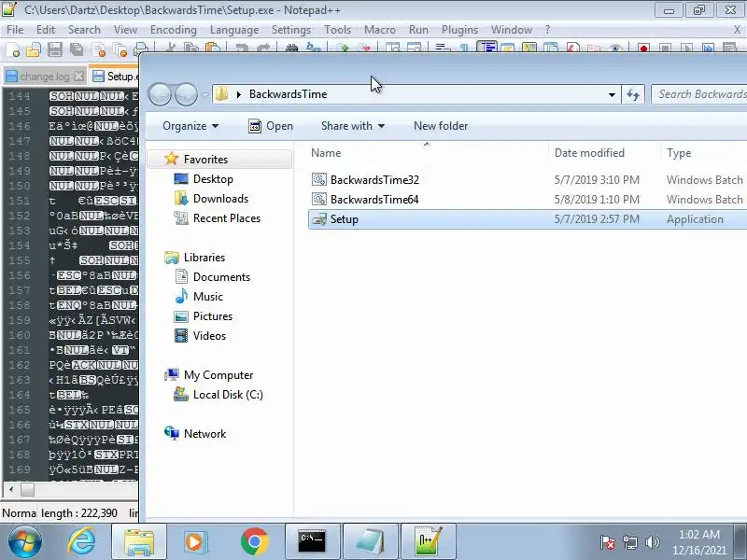
Task: Open Pictures library
Action: 213,316
